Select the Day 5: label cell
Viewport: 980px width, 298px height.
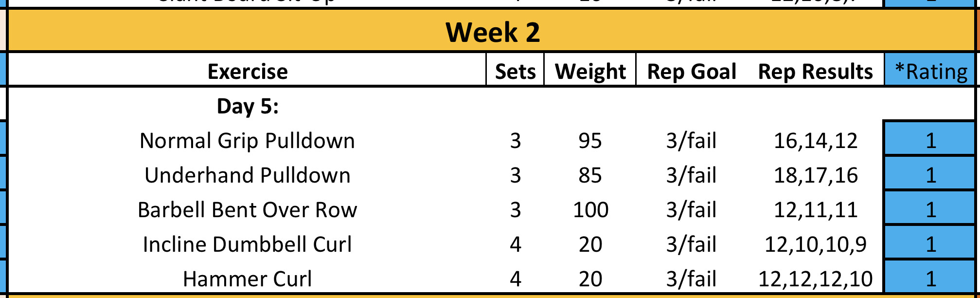tap(248, 106)
